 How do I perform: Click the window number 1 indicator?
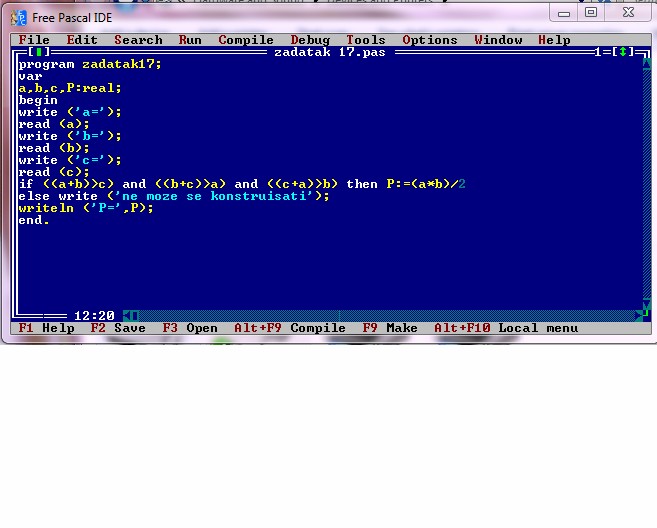(x=599, y=52)
